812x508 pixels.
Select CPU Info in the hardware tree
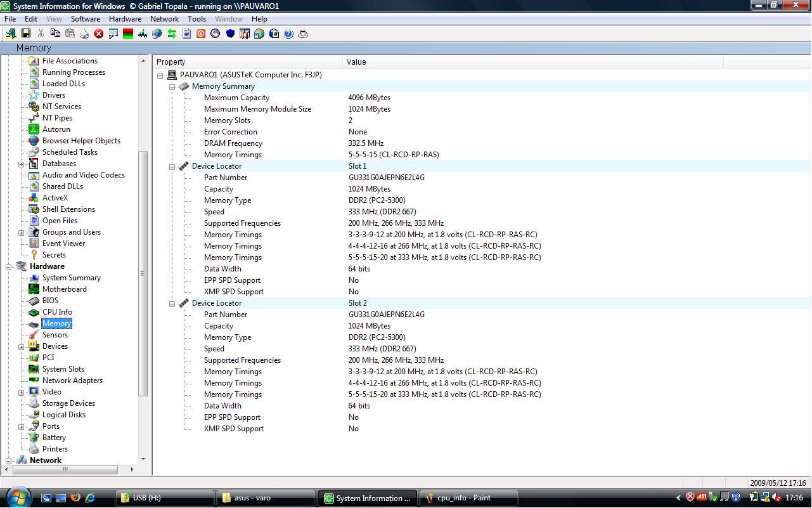point(57,312)
